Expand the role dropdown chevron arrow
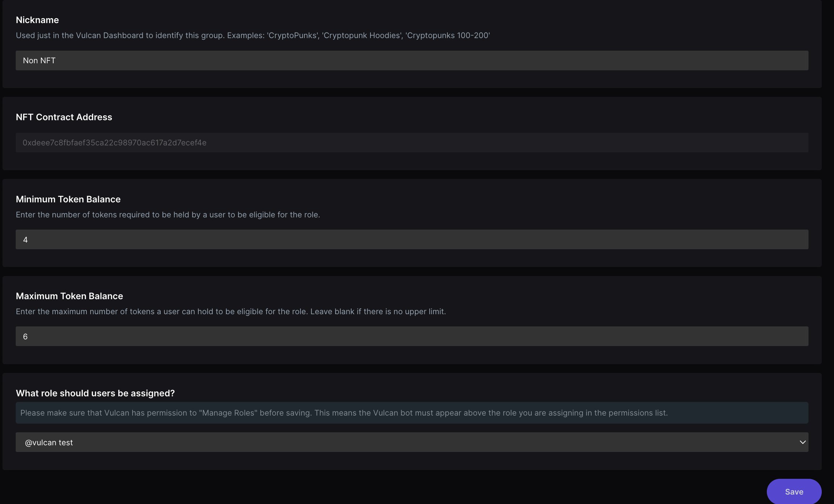 tap(803, 442)
